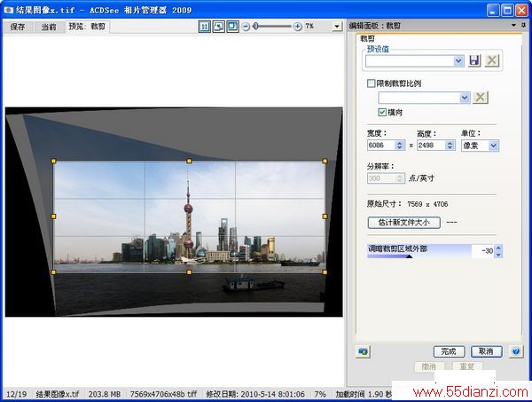This screenshot has width=532, height=402.
Task: Click the zoom slider handle
Action: point(256,26)
